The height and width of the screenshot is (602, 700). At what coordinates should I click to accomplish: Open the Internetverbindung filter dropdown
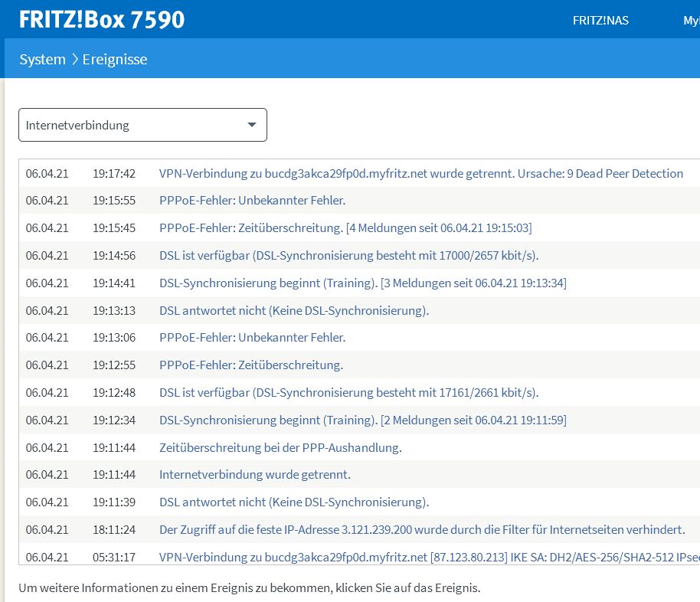(142, 126)
